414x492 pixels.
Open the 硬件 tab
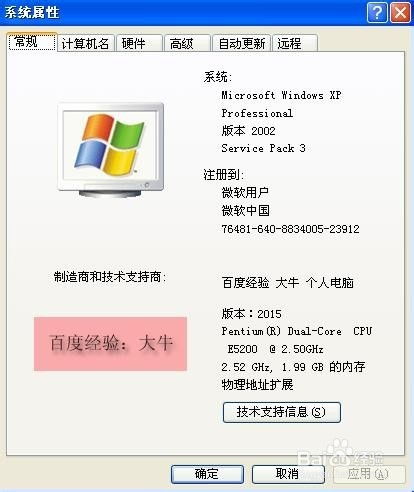139,43
